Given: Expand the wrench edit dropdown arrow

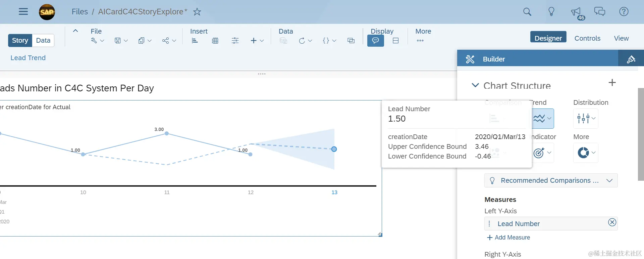Looking at the screenshot, I should tap(102, 41).
